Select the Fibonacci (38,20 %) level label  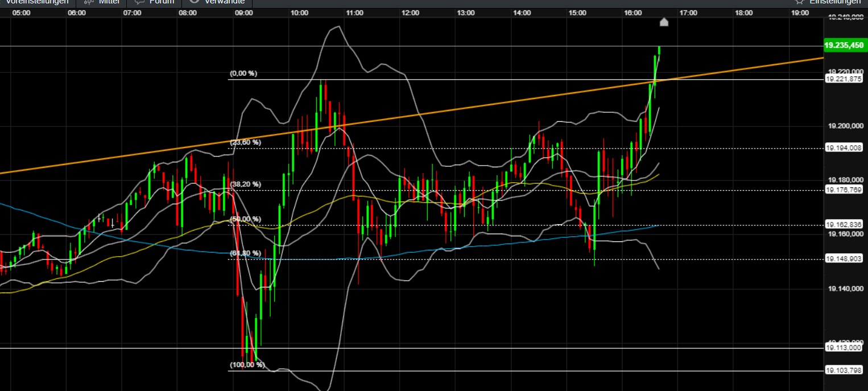click(x=245, y=184)
